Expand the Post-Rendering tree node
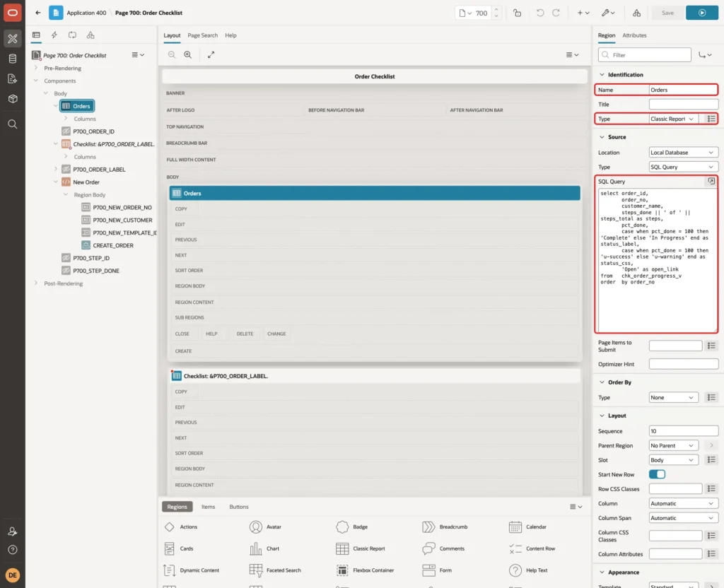 point(36,283)
